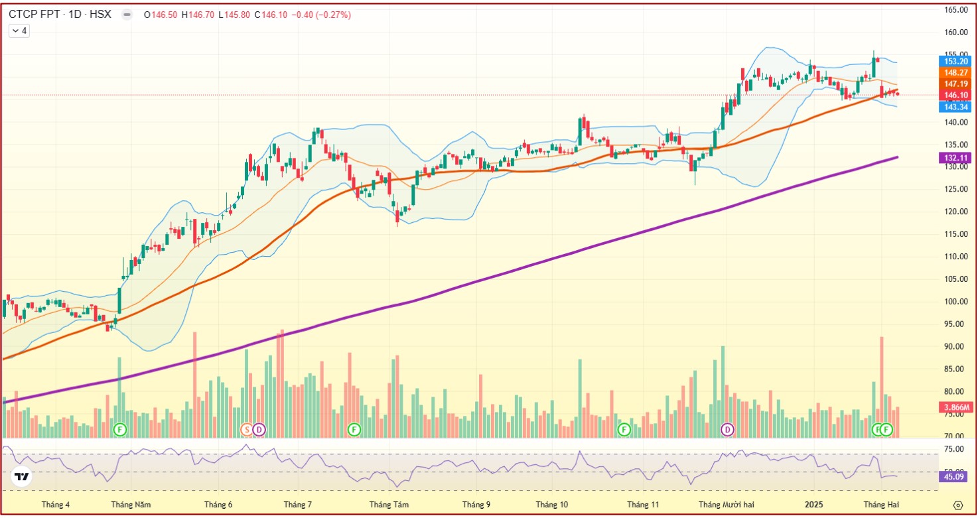Click the close value C146.10 in header
This screenshot has width=980, height=518.
(271, 15)
